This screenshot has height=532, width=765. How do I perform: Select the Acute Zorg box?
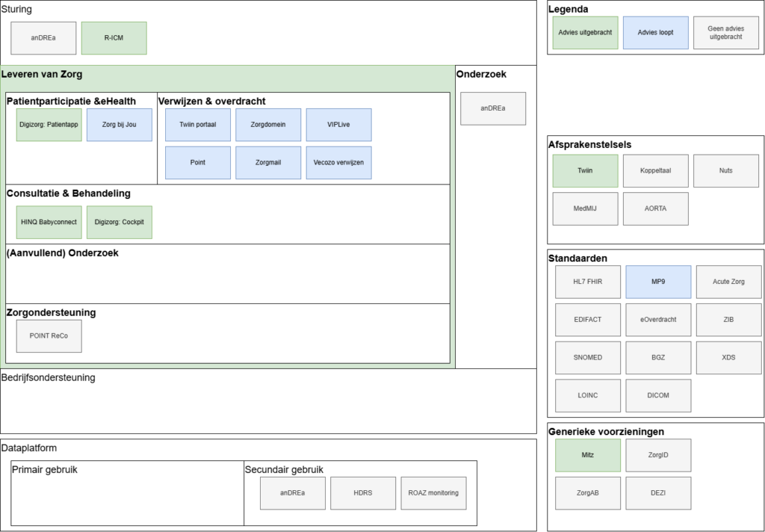click(x=729, y=282)
